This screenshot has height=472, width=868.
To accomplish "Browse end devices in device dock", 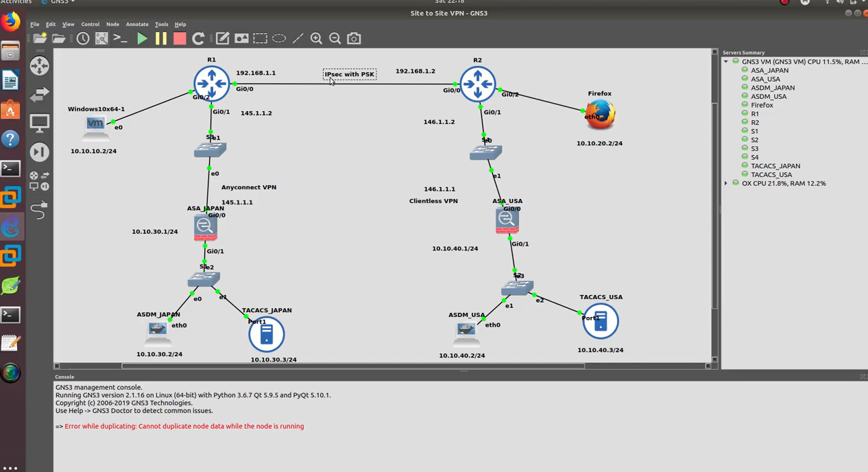I will point(39,123).
